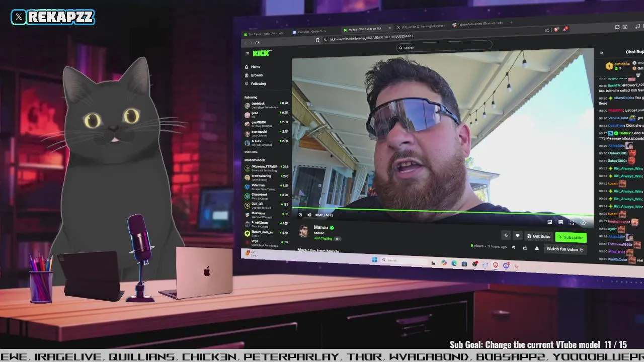Open the asmongold channel in Following
This screenshot has width=644, height=362.
click(266, 133)
